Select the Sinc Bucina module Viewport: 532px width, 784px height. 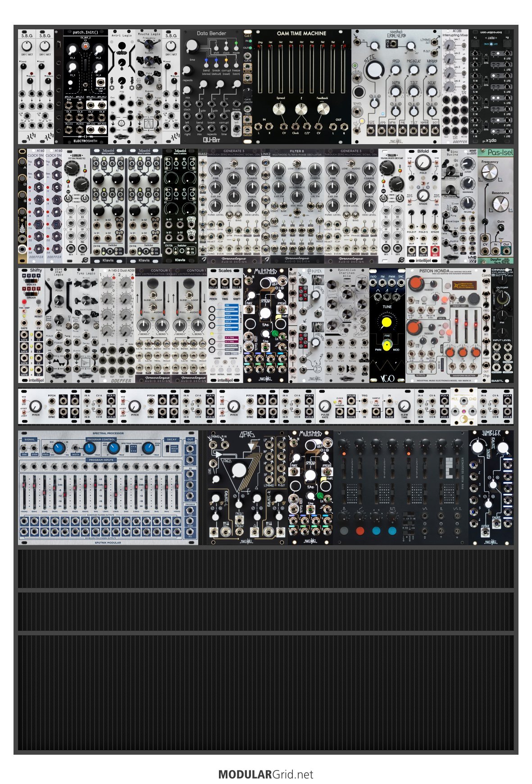click(x=450, y=206)
